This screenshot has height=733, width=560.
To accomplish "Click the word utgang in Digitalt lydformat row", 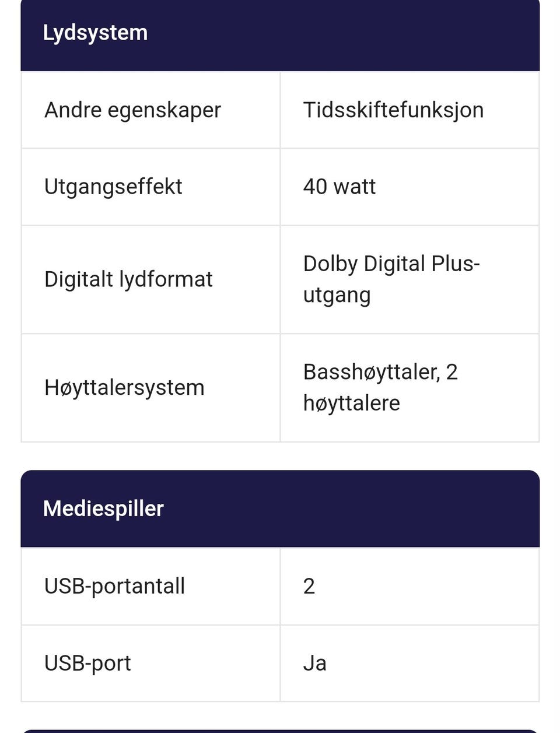I will 337,295.
